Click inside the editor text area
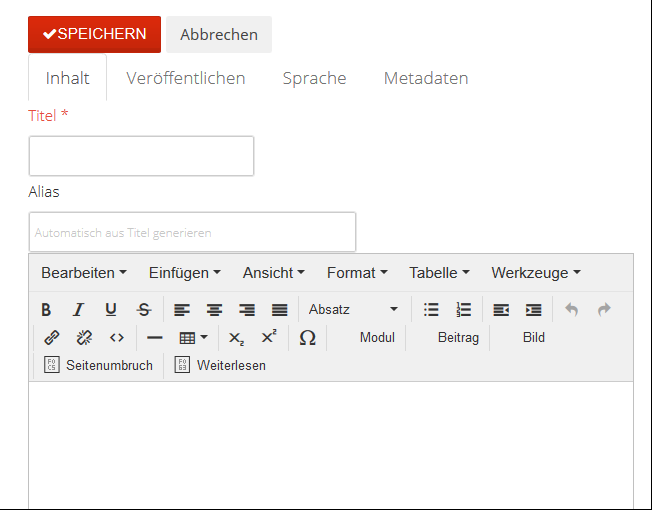Screen dimensions: 652x510 pos(331,446)
